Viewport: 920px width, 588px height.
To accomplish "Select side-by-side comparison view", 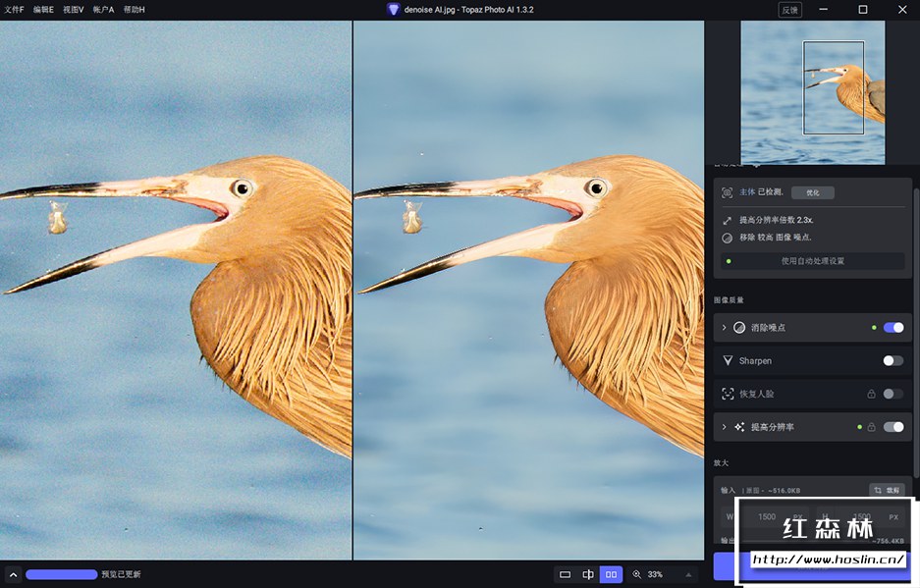I will point(612,574).
